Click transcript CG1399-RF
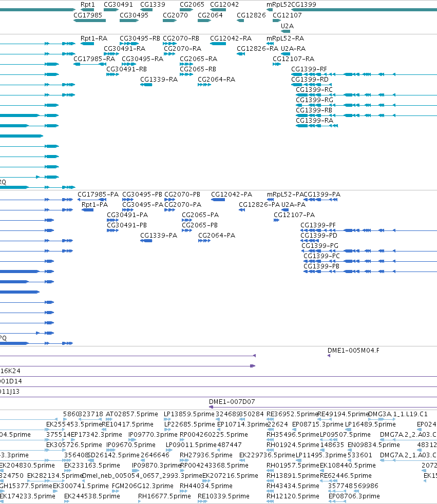 (x=309, y=69)
